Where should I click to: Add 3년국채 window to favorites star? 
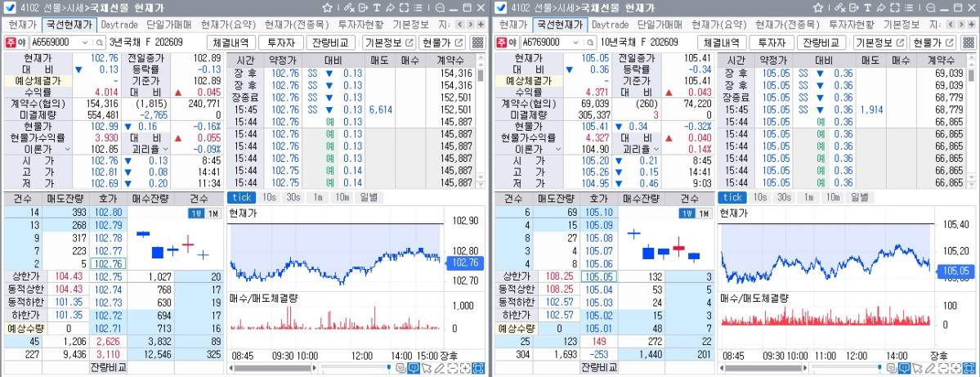coord(328,8)
